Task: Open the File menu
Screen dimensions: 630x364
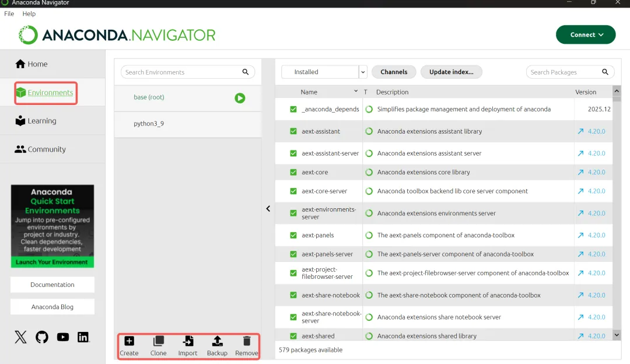Action: [x=9, y=13]
